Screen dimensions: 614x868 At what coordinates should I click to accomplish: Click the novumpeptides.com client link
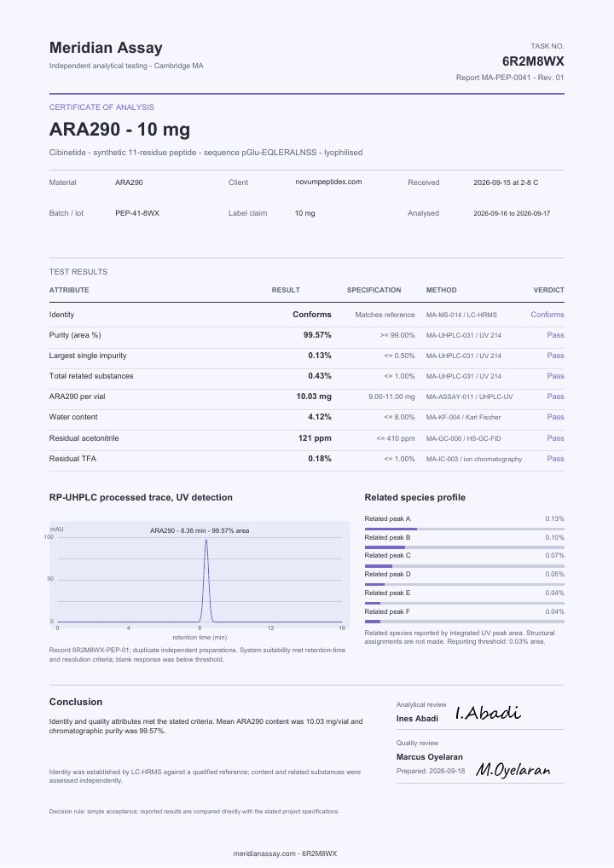(328, 182)
